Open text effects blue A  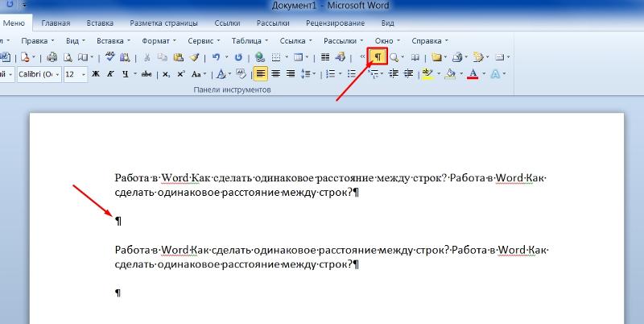pos(495,74)
